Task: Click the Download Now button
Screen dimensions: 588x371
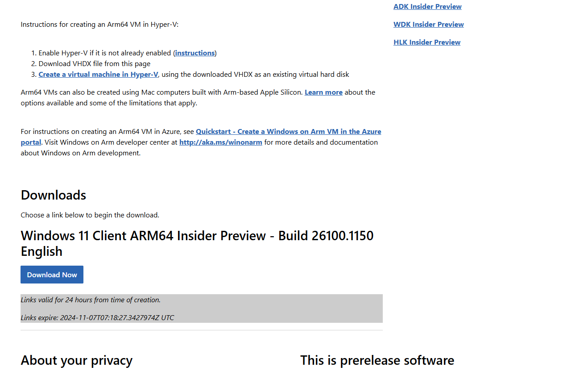Action: click(x=52, y=275)
